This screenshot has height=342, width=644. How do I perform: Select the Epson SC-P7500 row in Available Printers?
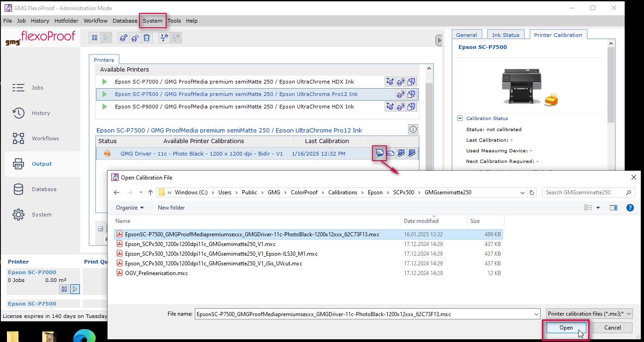[x=257, y=94]
